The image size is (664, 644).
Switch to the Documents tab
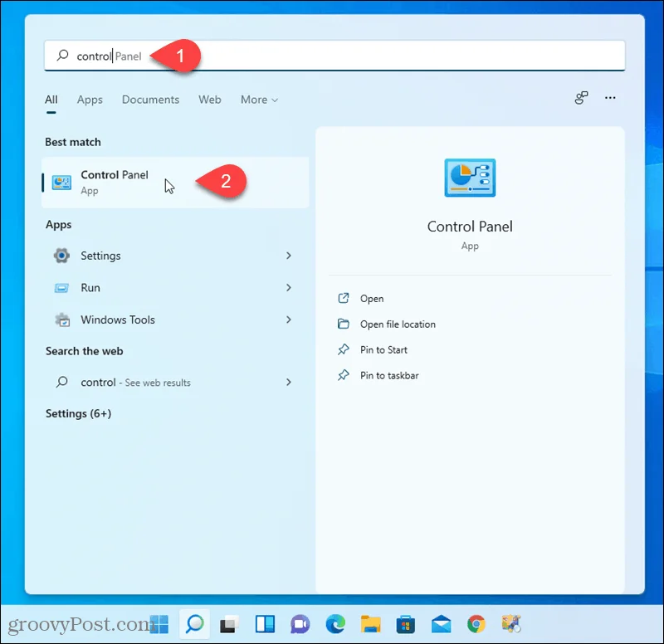(x=150, y=100)
